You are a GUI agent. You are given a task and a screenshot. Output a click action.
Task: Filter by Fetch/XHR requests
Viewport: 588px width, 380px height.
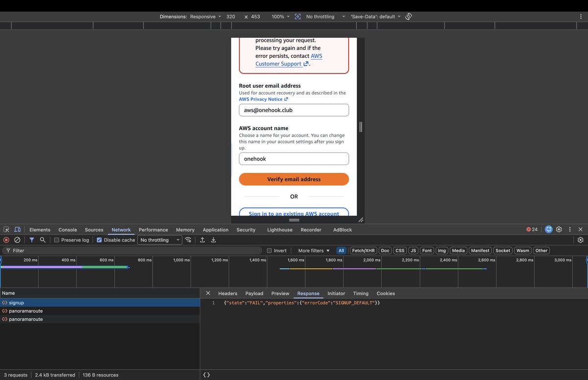(363, 250)
